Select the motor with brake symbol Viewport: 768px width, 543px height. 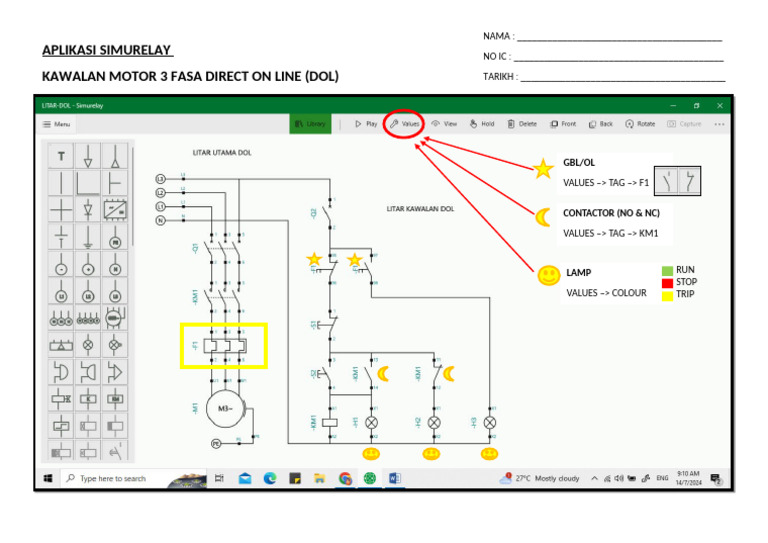click(x=115, y=319)
